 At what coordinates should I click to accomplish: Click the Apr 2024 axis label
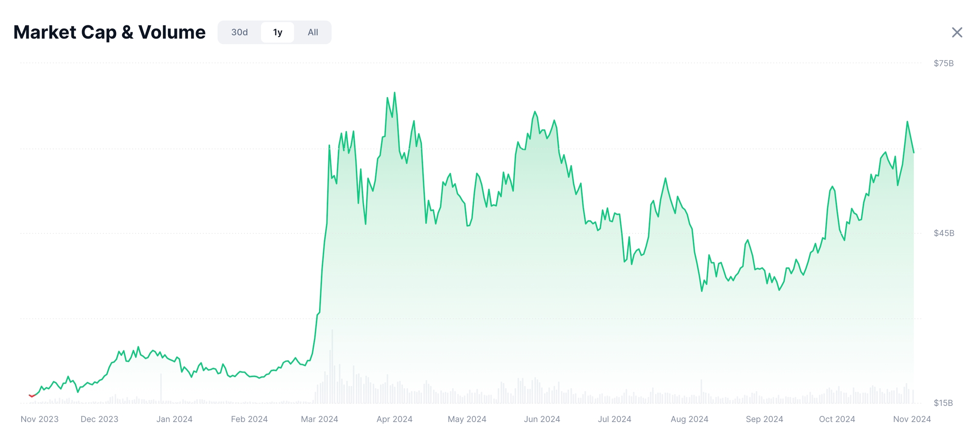pyautogui.click(x=394, y=419)
